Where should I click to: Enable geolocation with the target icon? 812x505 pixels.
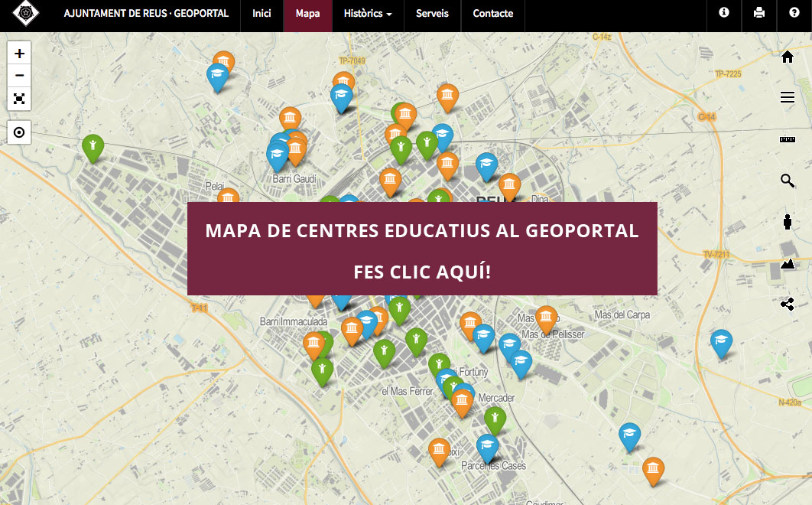tap(18, 132)
